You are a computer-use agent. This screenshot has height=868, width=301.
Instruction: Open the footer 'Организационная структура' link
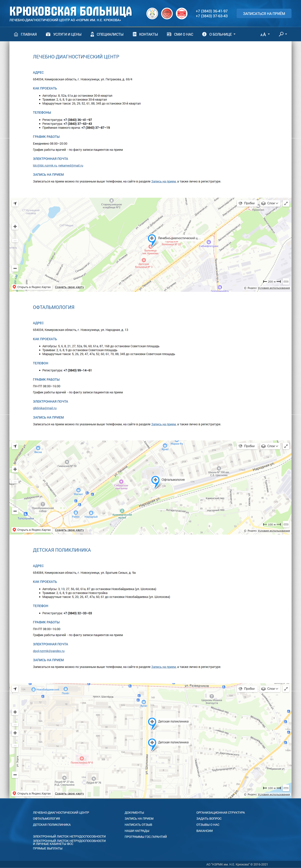[x=221, y=813]
